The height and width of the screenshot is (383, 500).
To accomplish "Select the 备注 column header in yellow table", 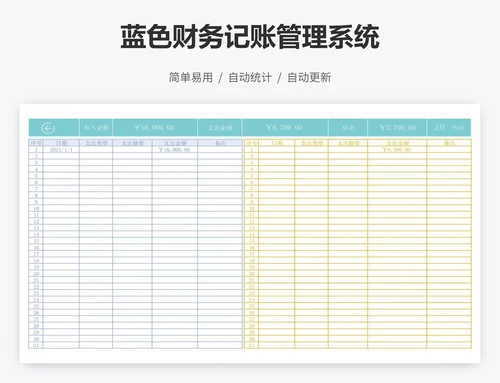I will pyautogui.click(x=449, y=143).
